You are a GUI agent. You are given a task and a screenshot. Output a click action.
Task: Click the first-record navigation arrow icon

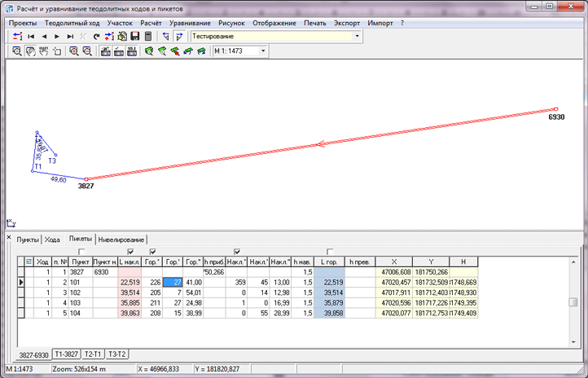[x=31, y=37]
